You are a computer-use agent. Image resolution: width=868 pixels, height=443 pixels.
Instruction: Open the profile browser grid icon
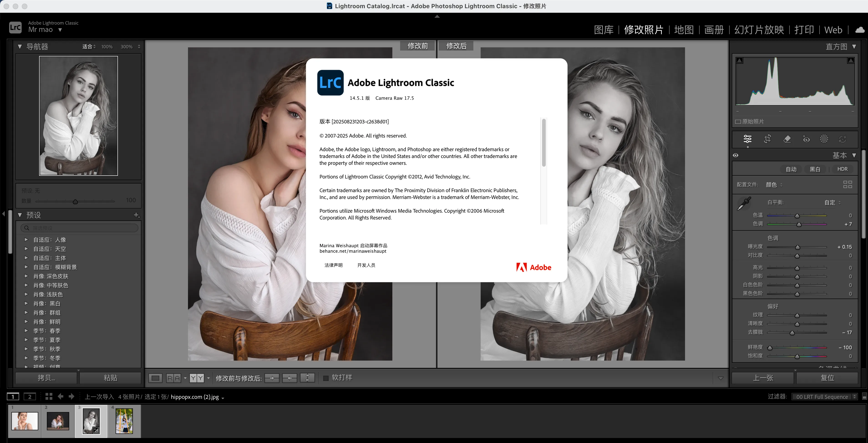coord(847,184)
